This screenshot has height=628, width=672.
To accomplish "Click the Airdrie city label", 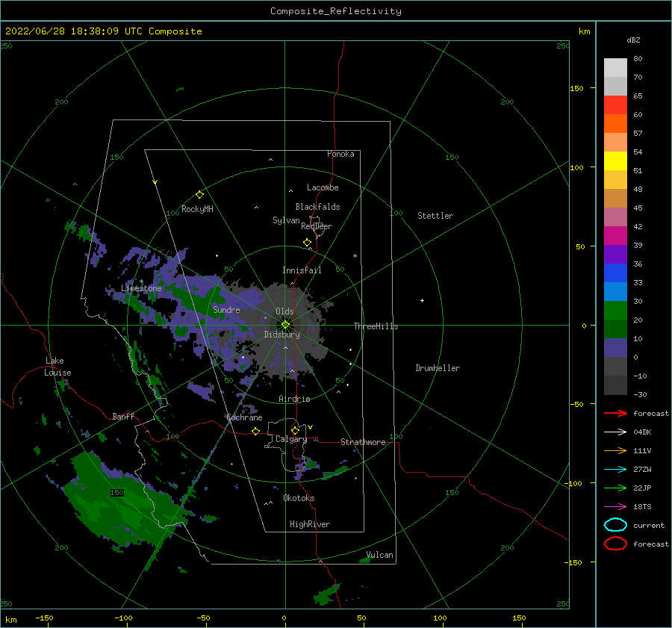I will tap(294, 399).
